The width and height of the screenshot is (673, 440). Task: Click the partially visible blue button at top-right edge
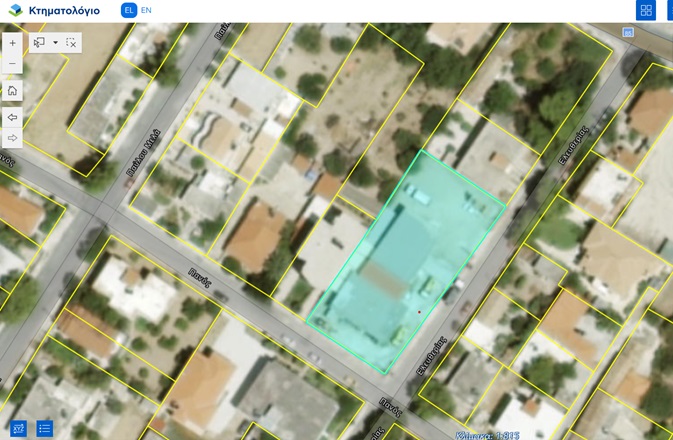click(670, 11)
